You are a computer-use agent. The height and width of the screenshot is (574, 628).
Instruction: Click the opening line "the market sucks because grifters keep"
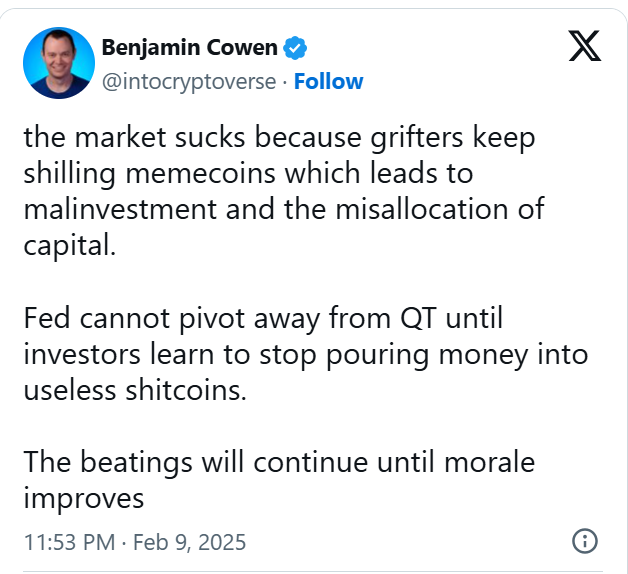point(280,139)
